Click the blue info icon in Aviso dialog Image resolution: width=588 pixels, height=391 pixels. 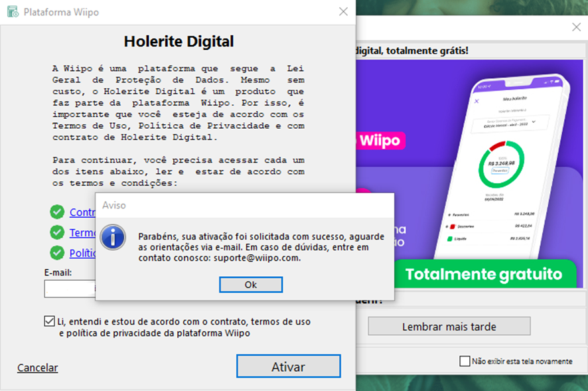[113, 237]
